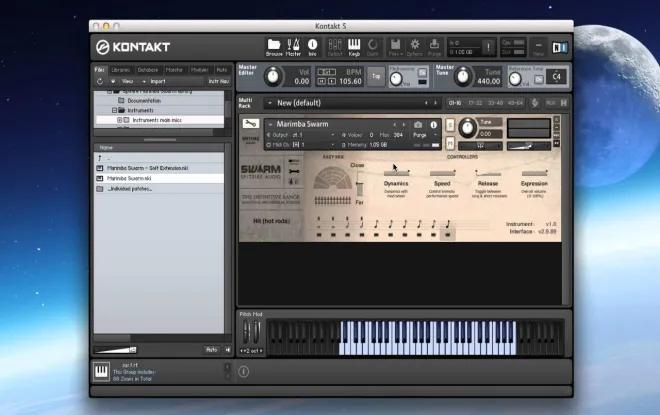Toggle Metronome On switch

click(422, 73)
